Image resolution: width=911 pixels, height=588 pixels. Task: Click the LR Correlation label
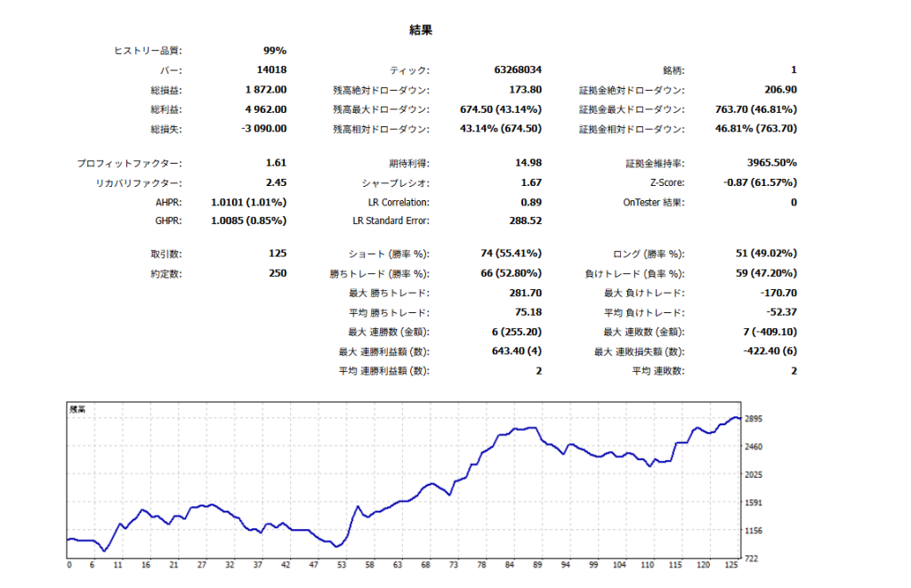(x=391, y=203)
